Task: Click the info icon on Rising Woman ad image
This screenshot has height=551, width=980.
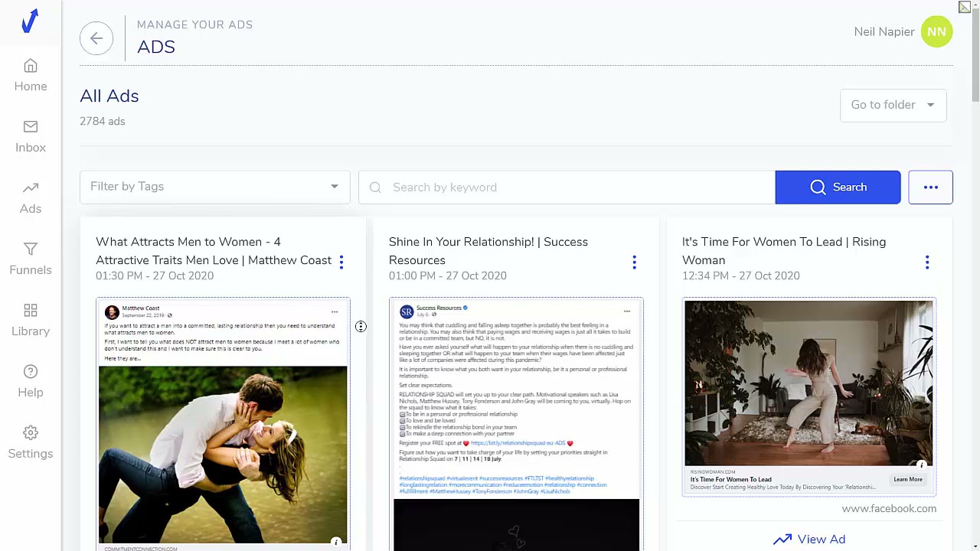Action: point(922,465)
